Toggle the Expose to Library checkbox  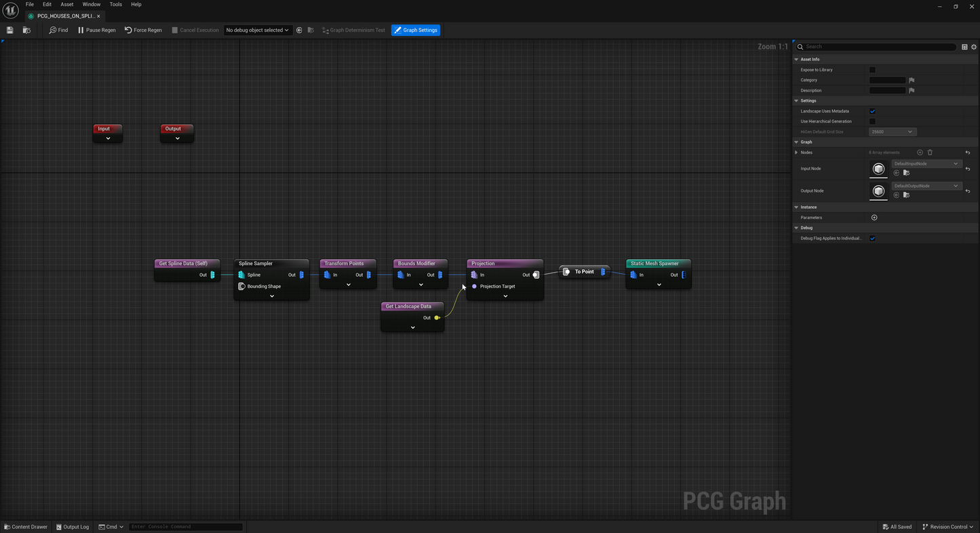[x=872, y=70]
